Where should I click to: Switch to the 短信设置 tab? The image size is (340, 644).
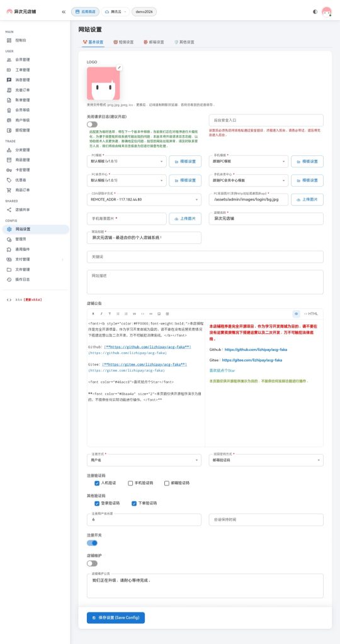tap(123, 42)
